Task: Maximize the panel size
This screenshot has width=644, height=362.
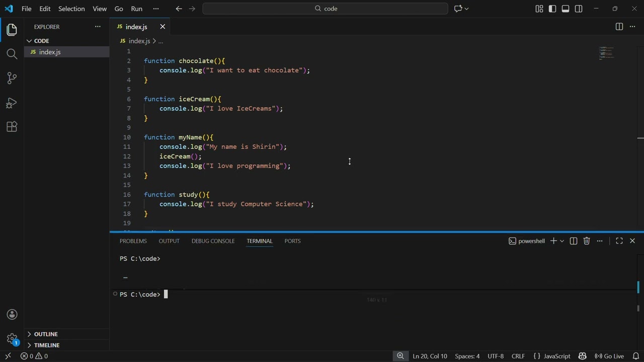Action: 619,241
